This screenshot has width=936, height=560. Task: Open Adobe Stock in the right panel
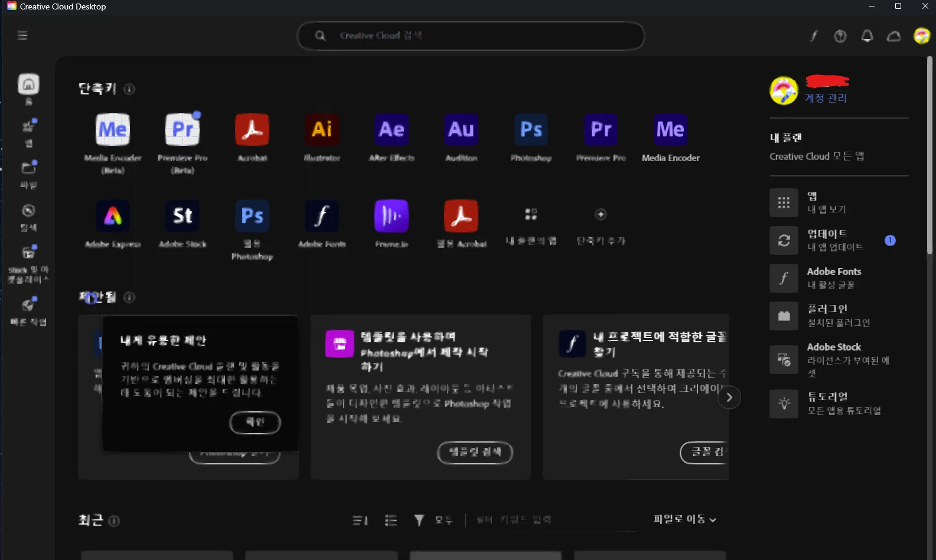(839, 359)
